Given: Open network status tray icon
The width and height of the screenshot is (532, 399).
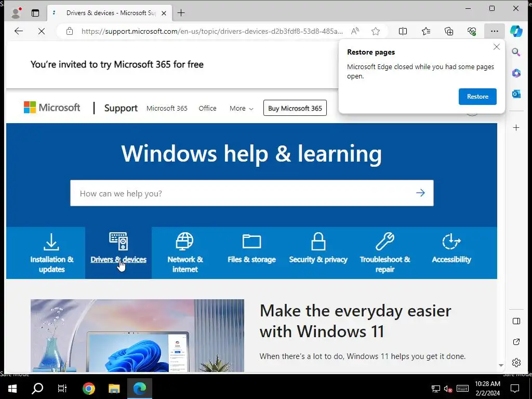Looking at the screenshot, I should (x=436, y=389).
